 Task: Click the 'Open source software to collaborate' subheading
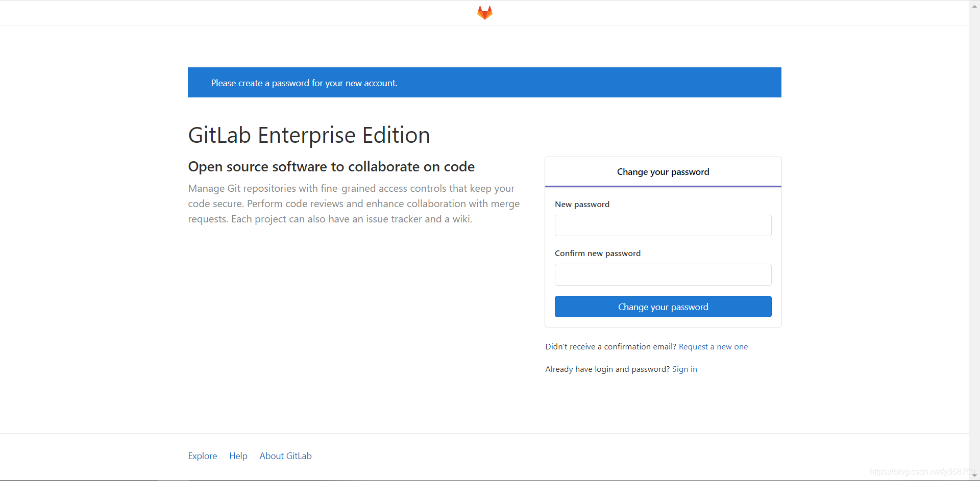click(331, 167)
